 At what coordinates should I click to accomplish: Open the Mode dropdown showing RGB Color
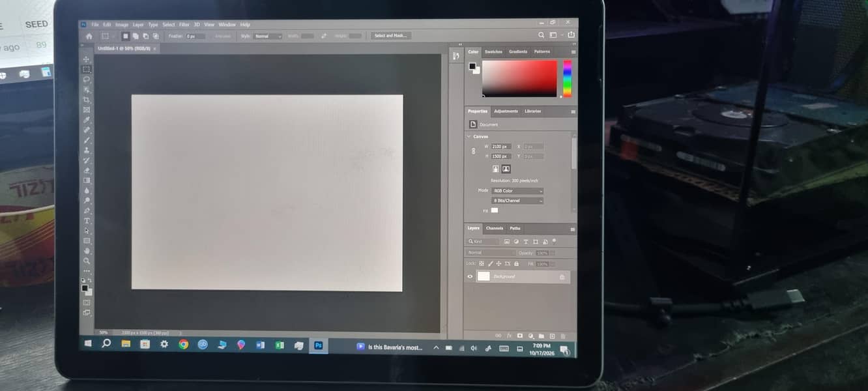coord(517,191)
